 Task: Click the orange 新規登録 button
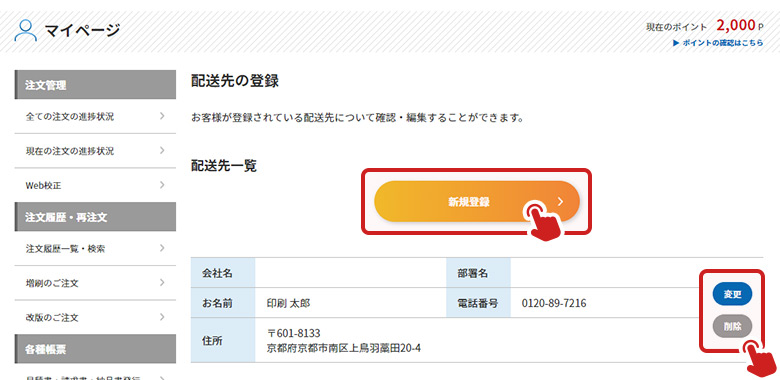point(477,201)
